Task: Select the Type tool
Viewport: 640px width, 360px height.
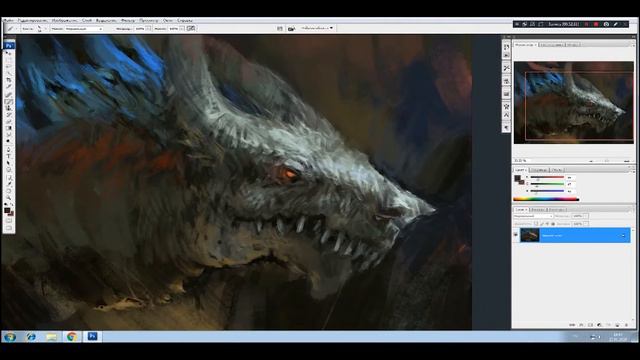Action: click(9, 156)
